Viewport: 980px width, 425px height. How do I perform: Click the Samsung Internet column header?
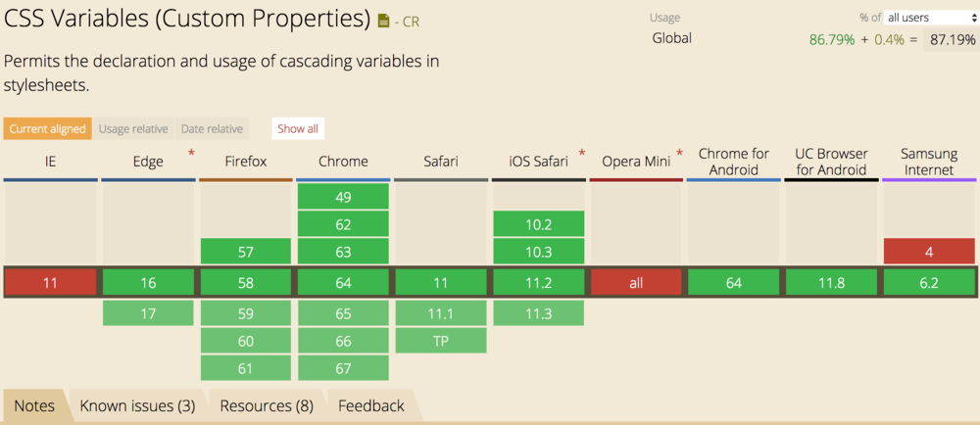pyautogui.click(x=929, y=162)
